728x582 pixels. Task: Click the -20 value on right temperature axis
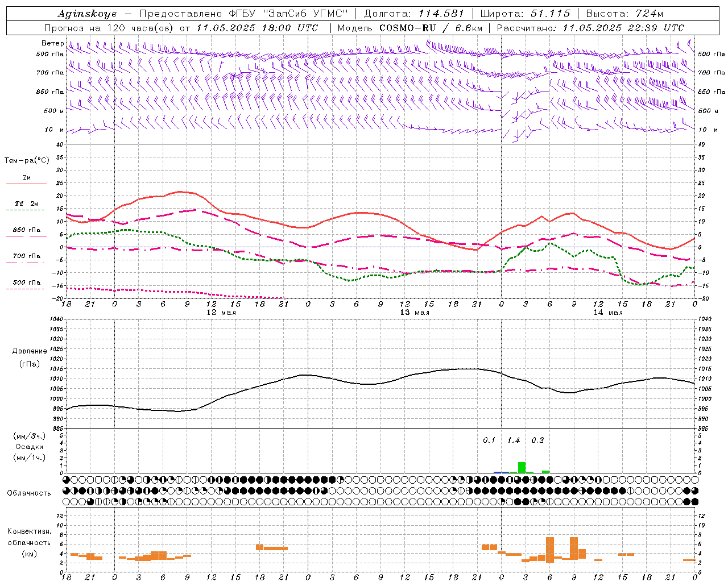[x=703, y=298]
